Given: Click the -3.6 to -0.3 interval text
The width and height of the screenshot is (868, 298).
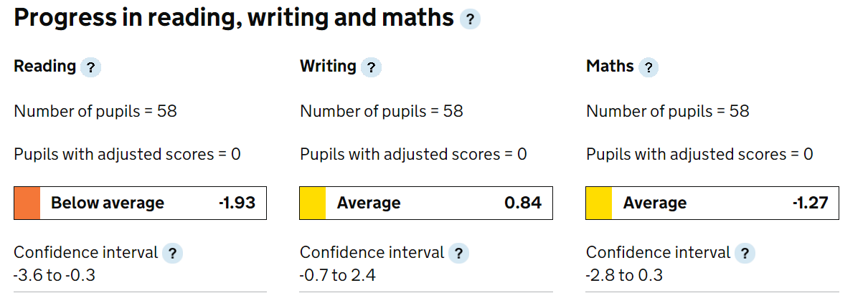Looking at the screenshot, I should tap(55, 276).
